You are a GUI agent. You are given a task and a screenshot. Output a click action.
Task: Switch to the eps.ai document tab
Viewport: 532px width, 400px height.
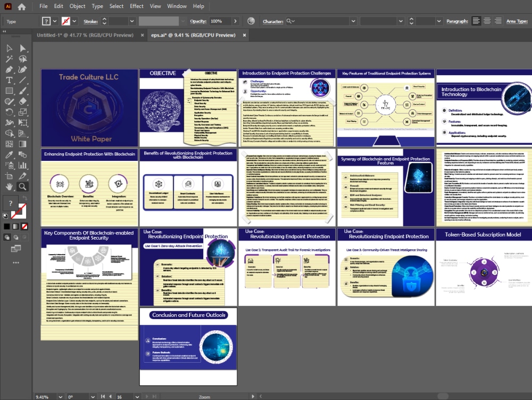pos(194,35)
